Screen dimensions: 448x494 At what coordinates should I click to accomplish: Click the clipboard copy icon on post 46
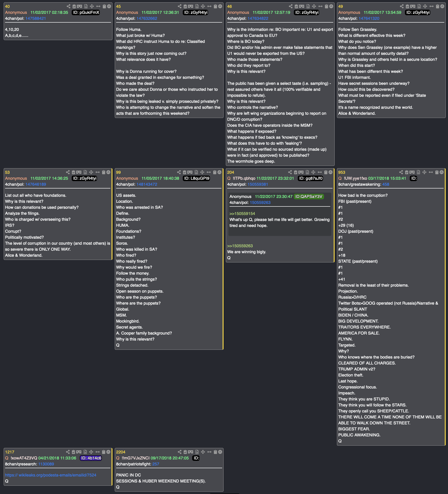point(327,6)
